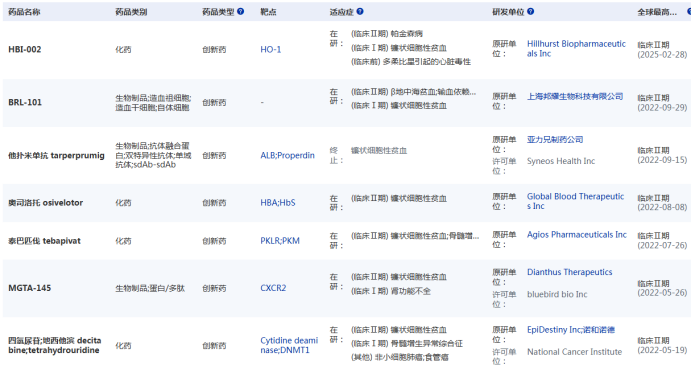The image size is (692, 373).
Task: Open Hillhurst Biopharmaceuticals Inc link
Action: click(x=576, y=49)
